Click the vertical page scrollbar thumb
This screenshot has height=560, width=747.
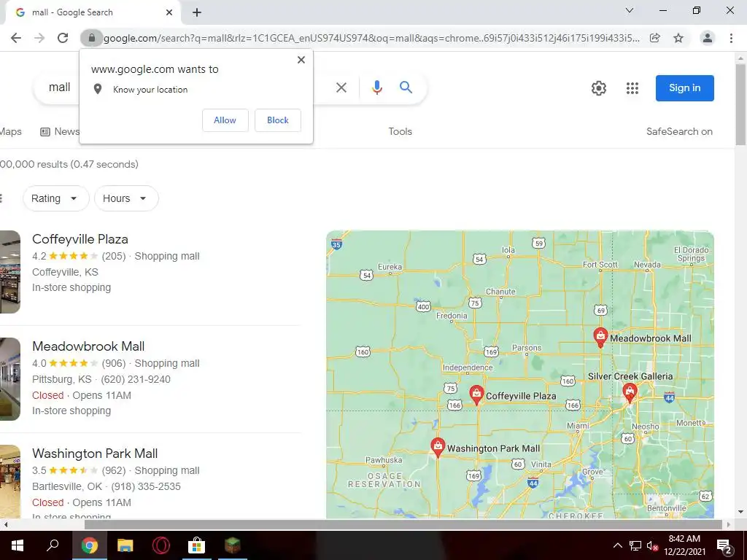[x=740, y=104]
